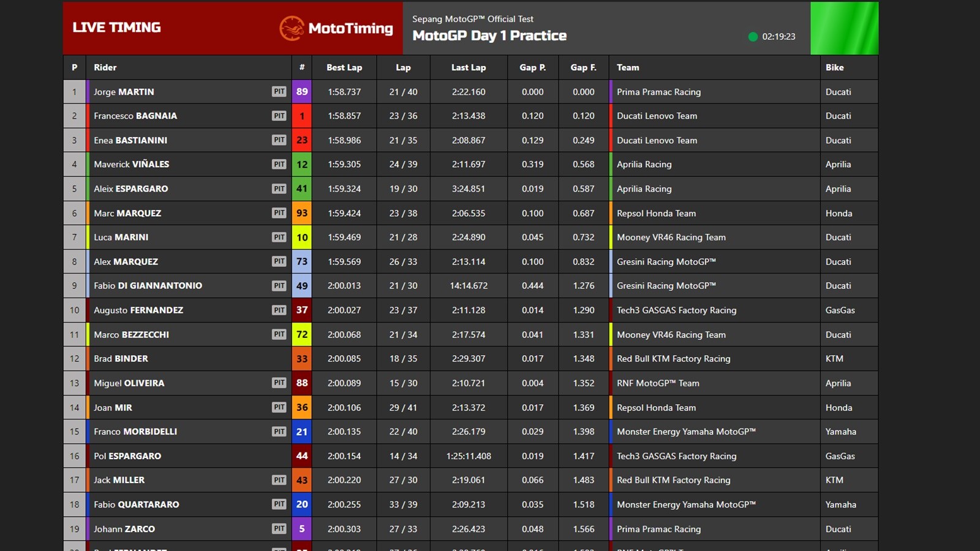Click Pol Espargaro's last lap time
This screenshot has width=980, height=551.
tap(469, 456)
